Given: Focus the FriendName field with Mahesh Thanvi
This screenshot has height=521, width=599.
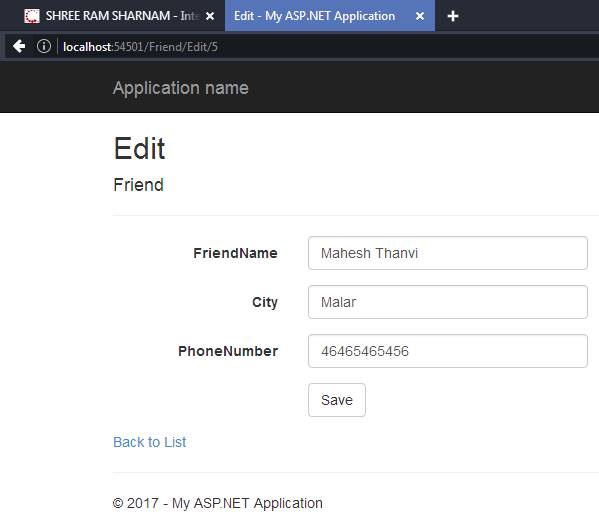Looking at the screenshot, I should [x=448, y=253].
